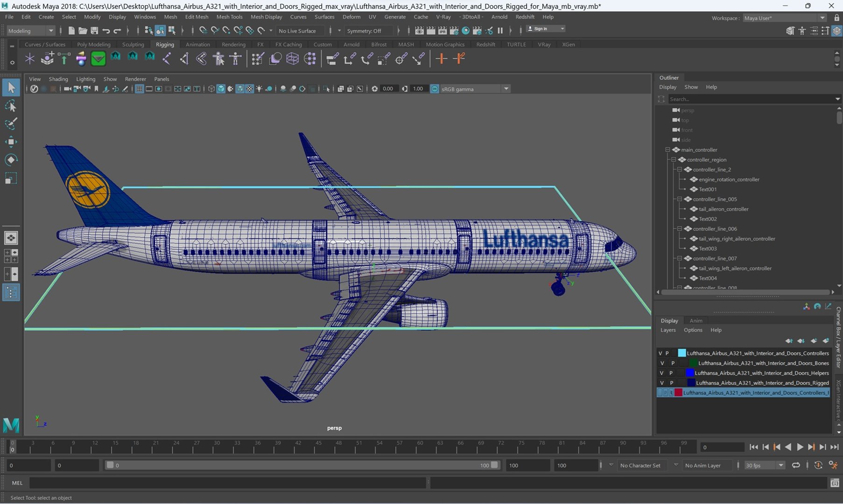Open the viewport Shading menu
The image size is (843, 504).
58,79
